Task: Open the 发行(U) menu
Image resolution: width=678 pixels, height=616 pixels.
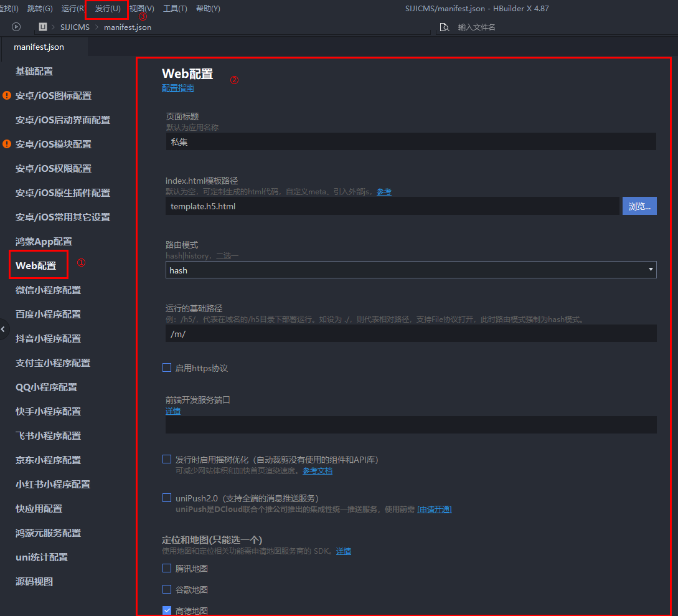Action: click(x=107, y=9)
